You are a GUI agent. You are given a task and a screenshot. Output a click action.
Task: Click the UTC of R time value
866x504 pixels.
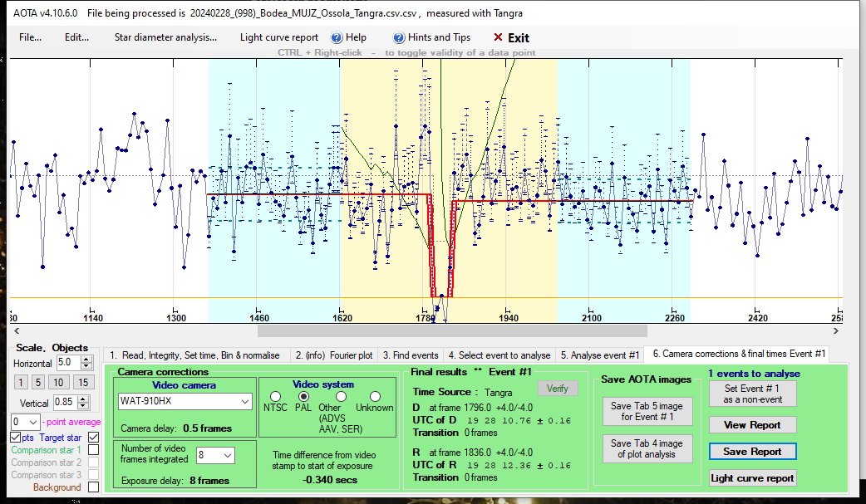click(519, 465)
